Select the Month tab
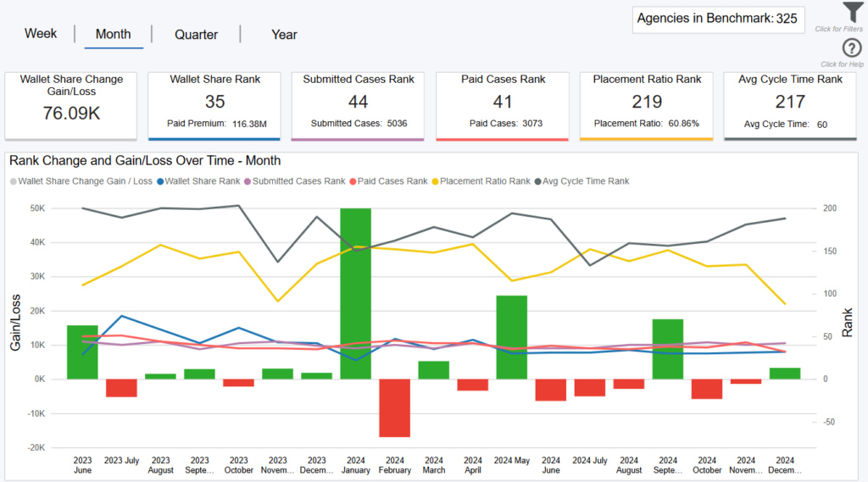Viewport: 868px width, 482px height. click(x=113, y=35)
